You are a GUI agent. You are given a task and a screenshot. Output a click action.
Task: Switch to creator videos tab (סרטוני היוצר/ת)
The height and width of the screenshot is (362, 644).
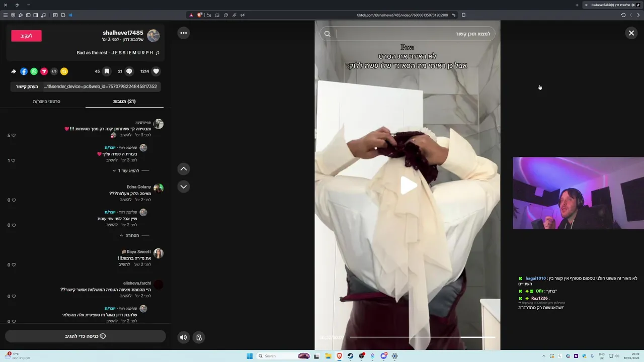(x=46, y=101)
